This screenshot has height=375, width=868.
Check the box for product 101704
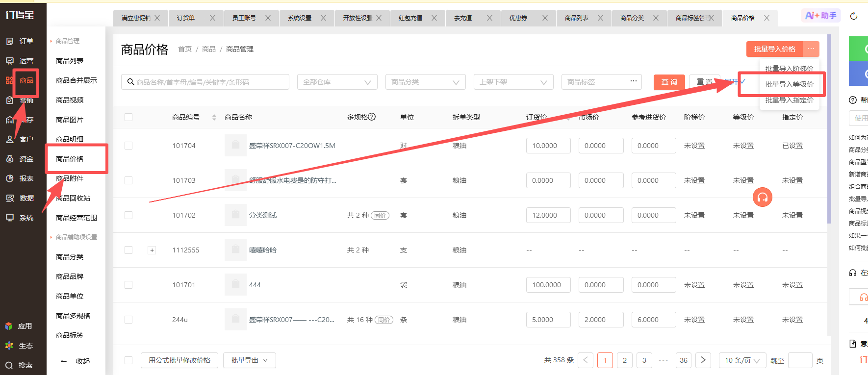pos(128,146)
